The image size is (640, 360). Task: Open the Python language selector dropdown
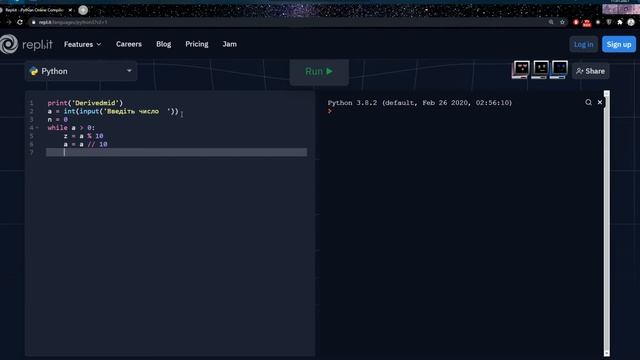tap(81, 71)
